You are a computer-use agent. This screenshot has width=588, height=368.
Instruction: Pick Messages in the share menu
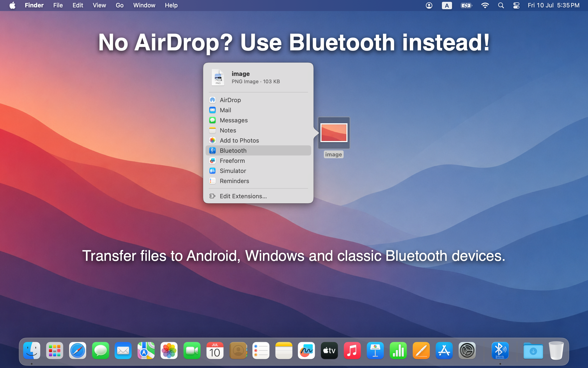coord(258,120)
